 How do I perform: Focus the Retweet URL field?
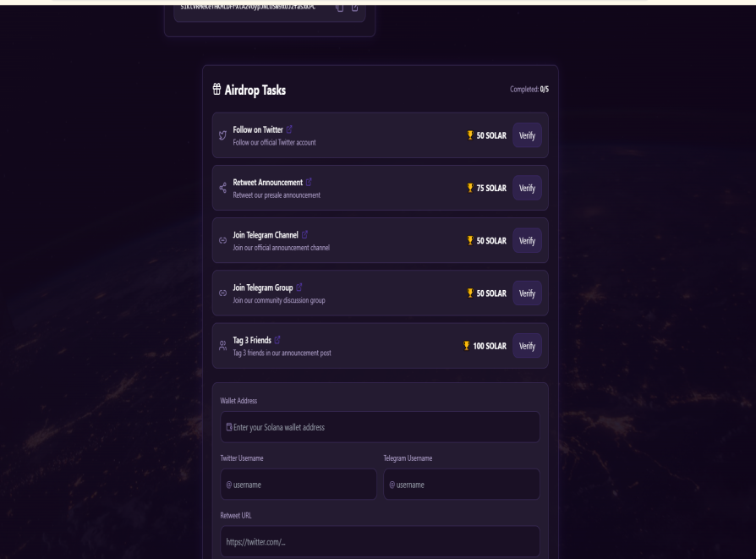coord(380,541)
